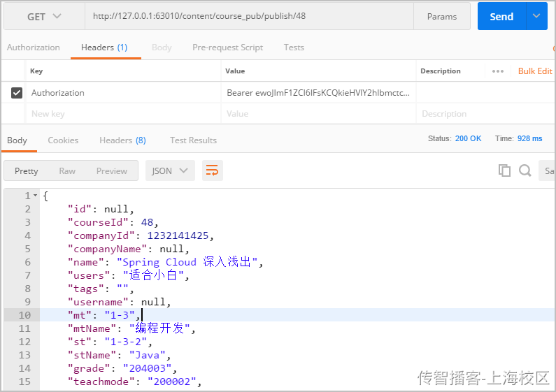Click the empty Value field in new row
556x392 pixels.
tap(318, 114)
